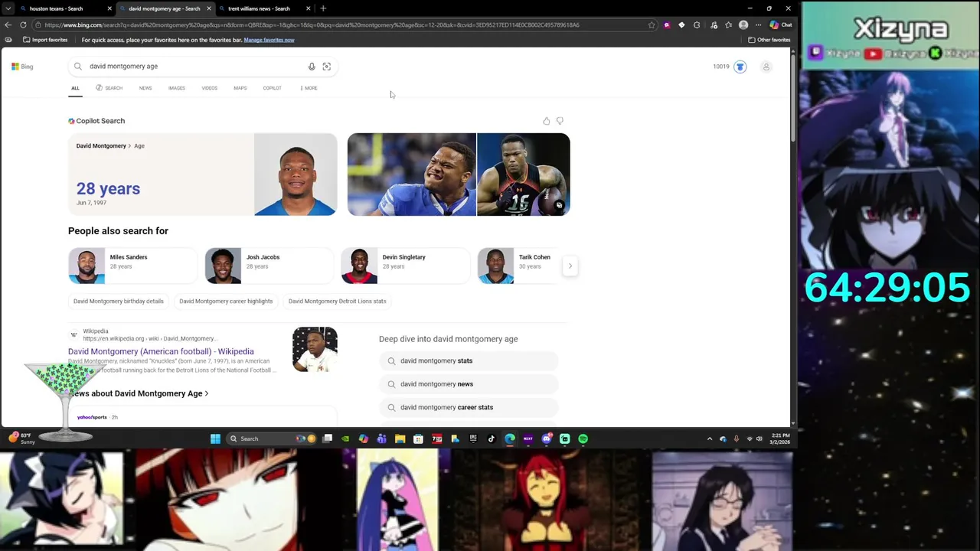Select the Images search tab
The width and height of the screenshot is (980, 551).
click(177, 88)
